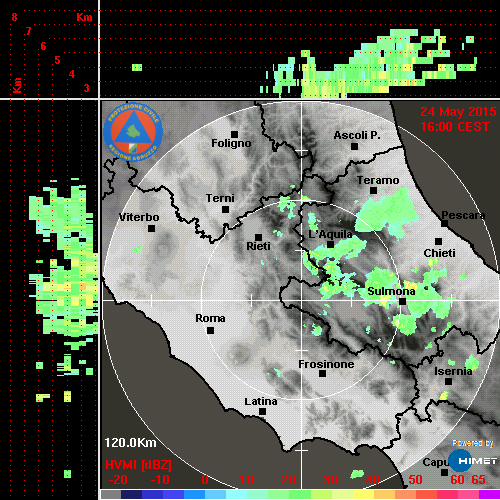
Task: Click the 'Viterbo' label
Action: 139,217
